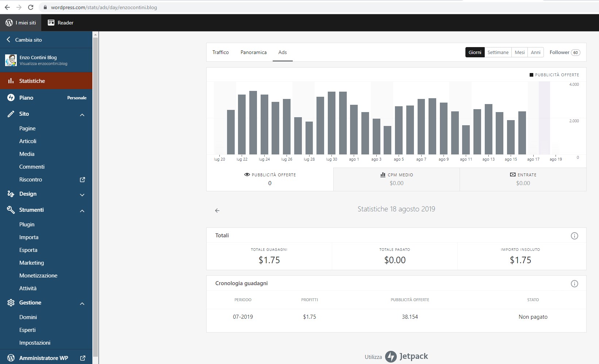Image resolution: width=599 pixels, height=364 pixels.
Task: Reload the page in browser
Action: point(31,7)
